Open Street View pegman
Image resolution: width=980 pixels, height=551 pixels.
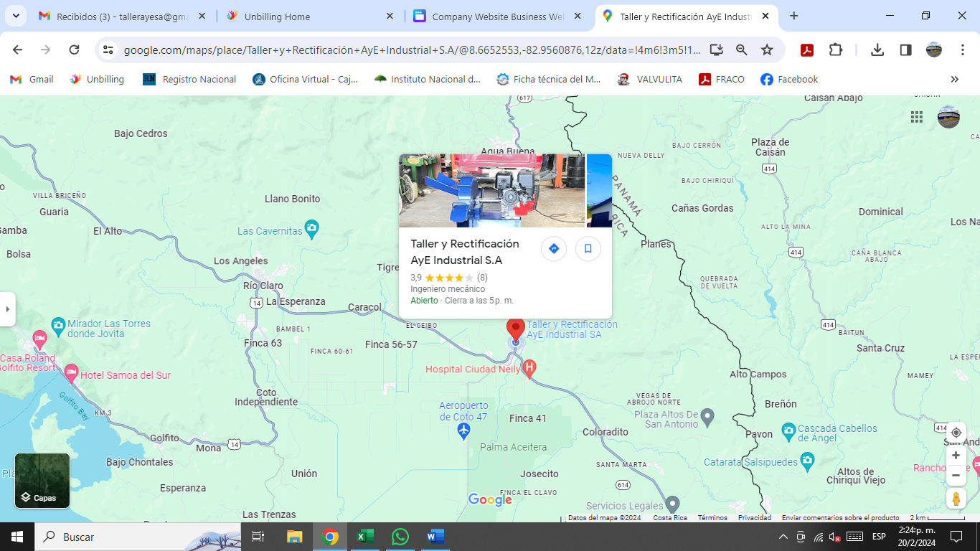tap(956, 499)
